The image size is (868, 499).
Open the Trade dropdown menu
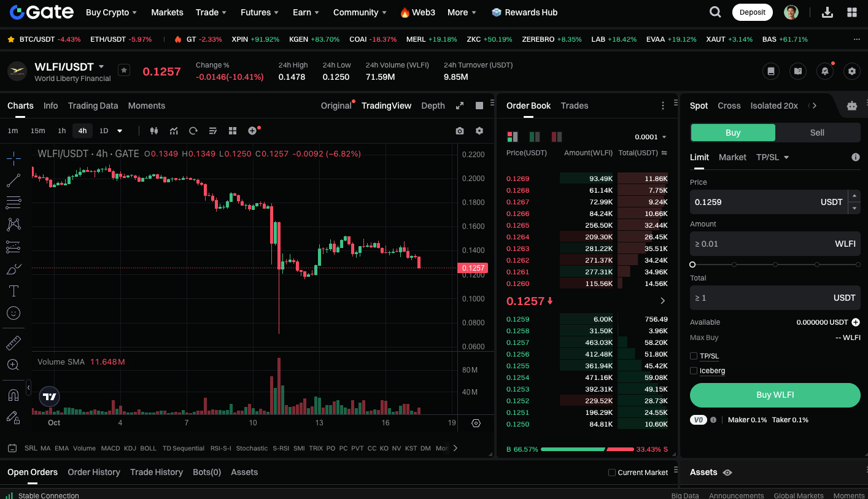point(211,12)
